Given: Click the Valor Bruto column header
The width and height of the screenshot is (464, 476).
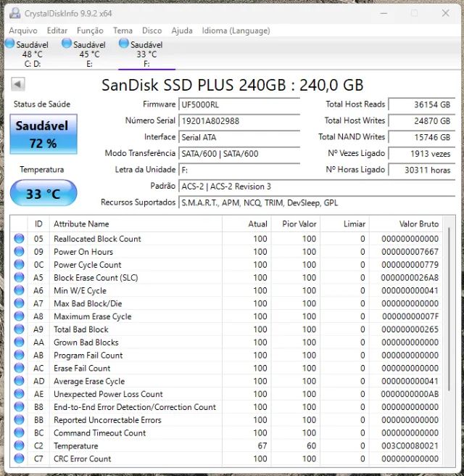Looking at the screenshot, I should (x=406, y=224).
